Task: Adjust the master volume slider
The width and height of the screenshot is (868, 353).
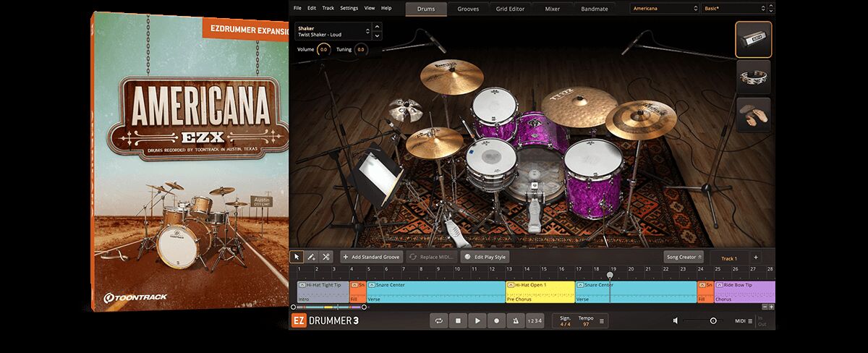Action: pyautogui.click(x=713, y=320)
